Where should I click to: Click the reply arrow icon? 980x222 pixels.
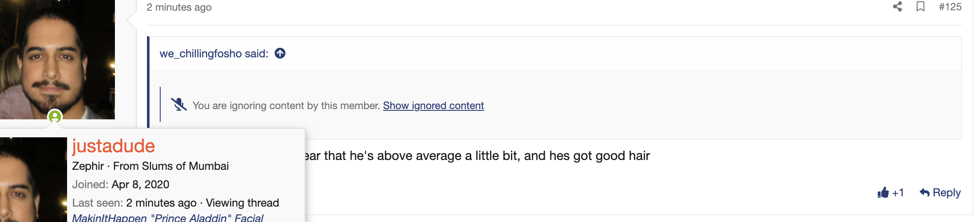point(925,192)
